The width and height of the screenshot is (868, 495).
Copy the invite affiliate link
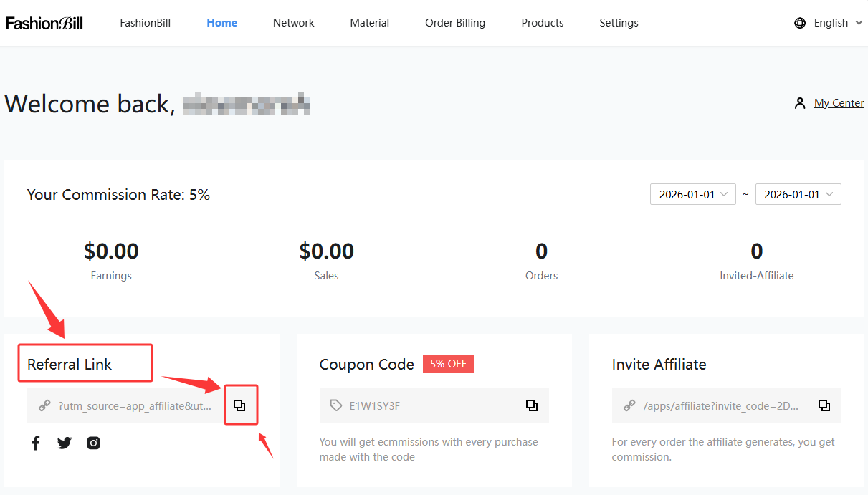pos(824,405)
